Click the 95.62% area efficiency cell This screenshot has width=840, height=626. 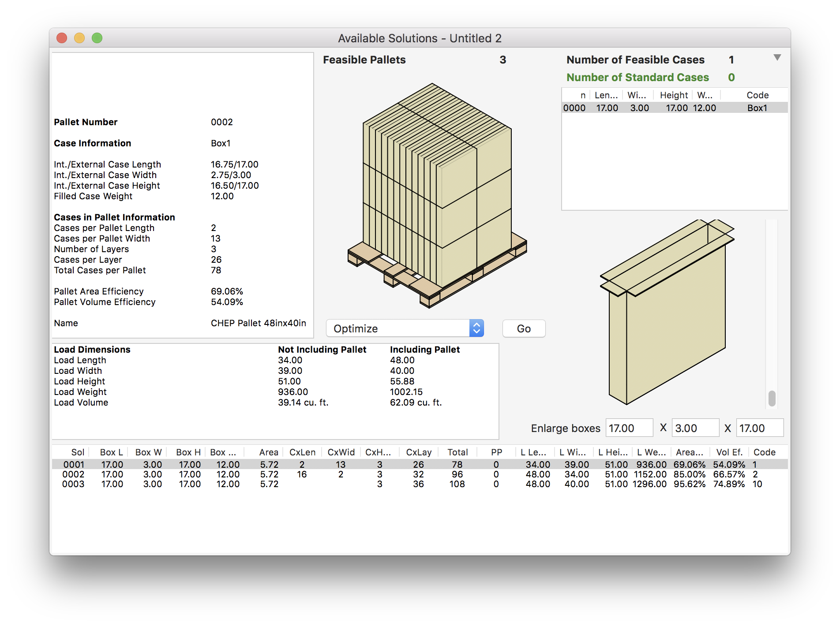click(690, 484)
